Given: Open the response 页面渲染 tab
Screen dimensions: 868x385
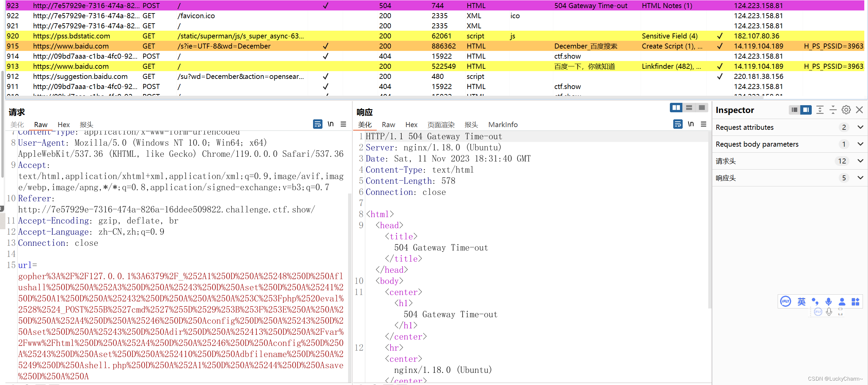Looking at the screenshot, I should pyautogui.click(x=441, y=125).
